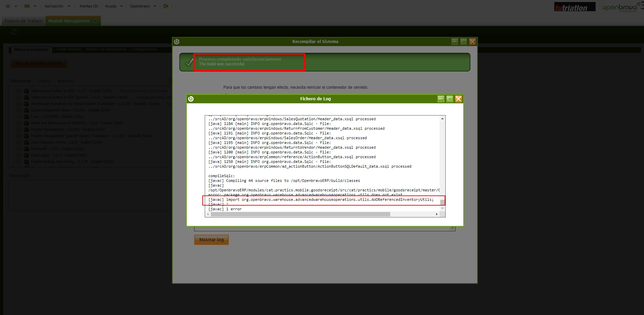Check the Core 3.0.35606 module checkbox
This screenshot has height=315, width=644.
[19, 117]
